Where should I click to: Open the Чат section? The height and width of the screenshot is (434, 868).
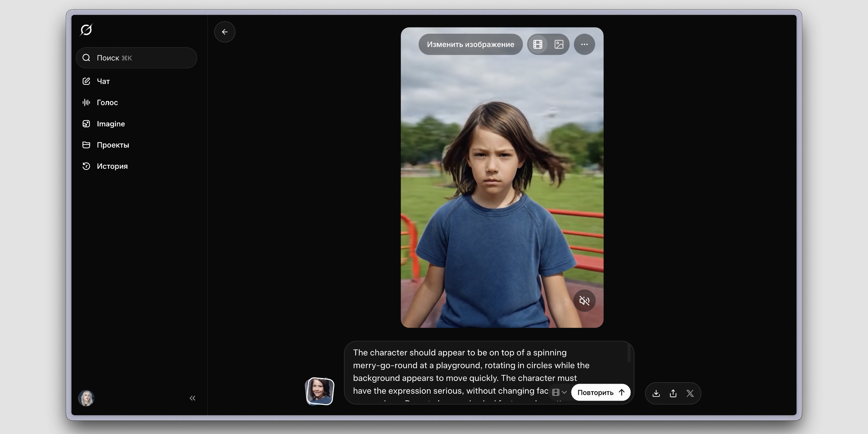click(103, 81)
